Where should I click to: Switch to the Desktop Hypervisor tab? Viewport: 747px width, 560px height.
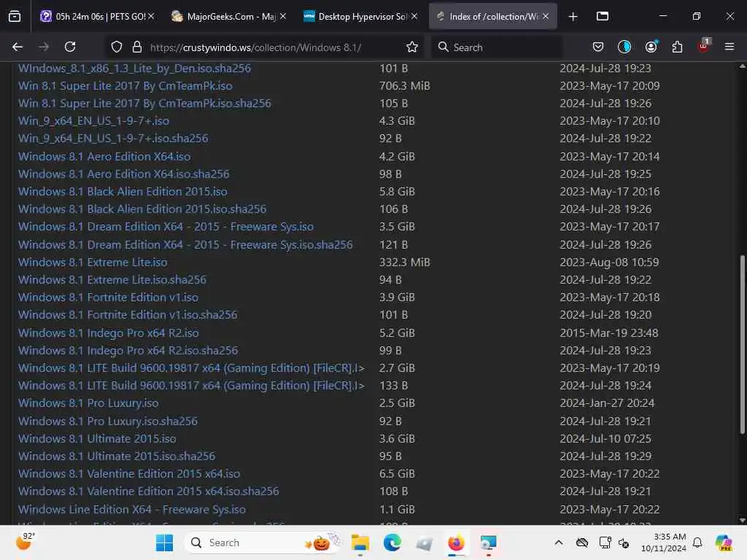coord(360,17)
